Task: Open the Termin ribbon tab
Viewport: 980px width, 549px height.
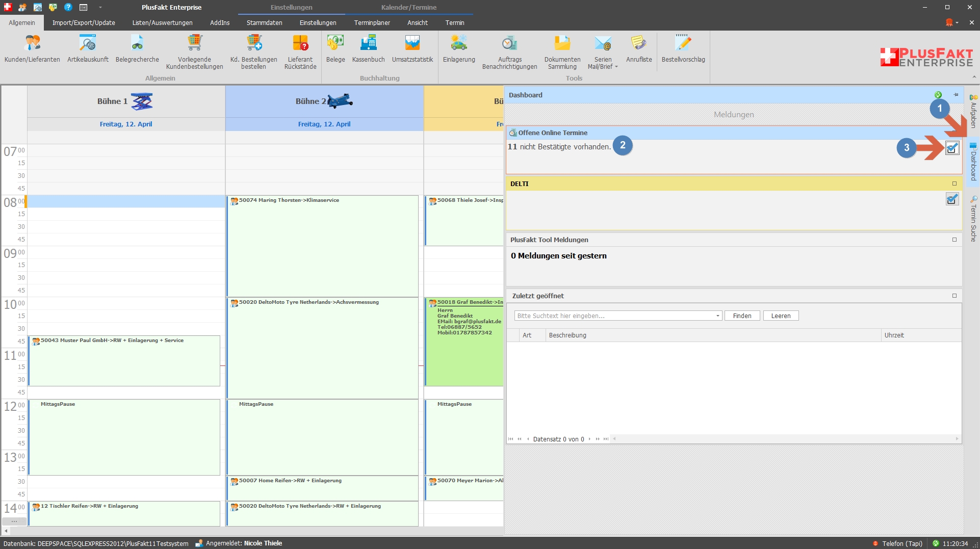Action: (455, 23)
